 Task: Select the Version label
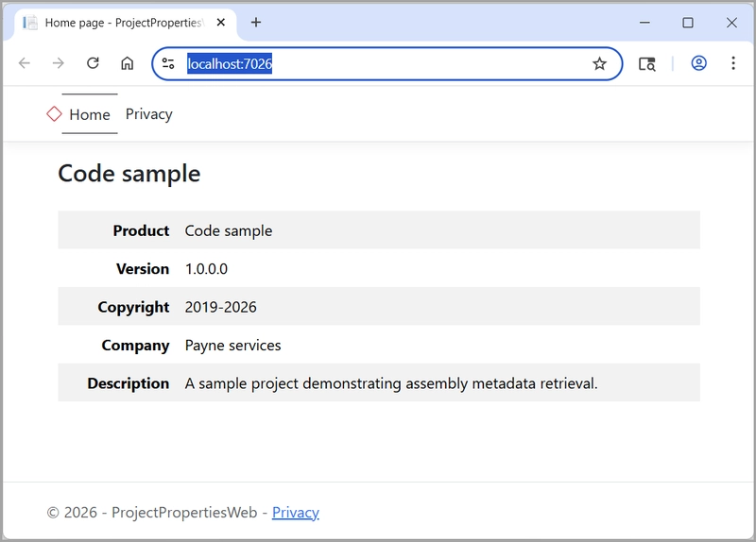(x=143, y=269)
